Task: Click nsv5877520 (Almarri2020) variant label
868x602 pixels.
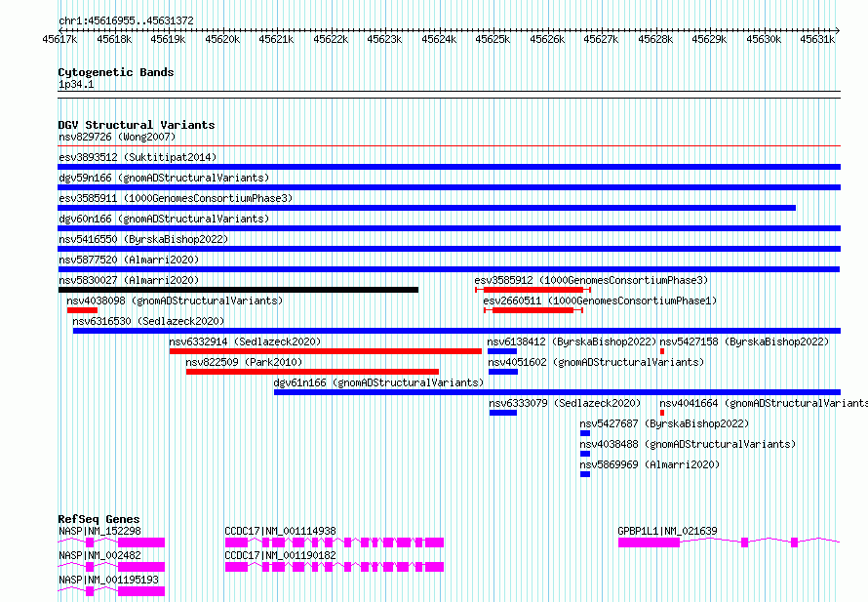Action: click(129, 260)
